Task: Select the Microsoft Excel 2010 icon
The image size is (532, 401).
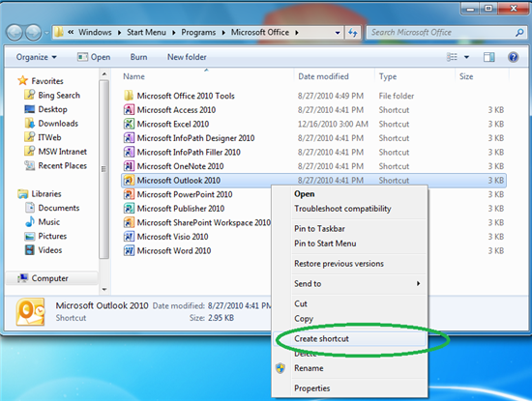Action: point(129,124)
